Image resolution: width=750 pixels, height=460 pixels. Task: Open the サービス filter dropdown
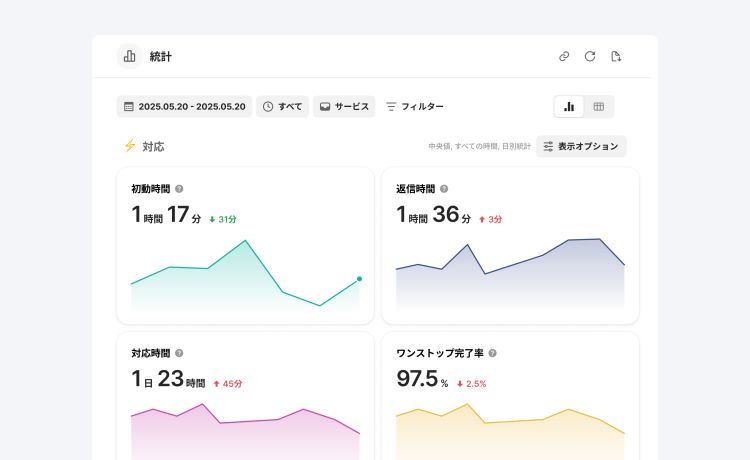click(x=344, y=107)
